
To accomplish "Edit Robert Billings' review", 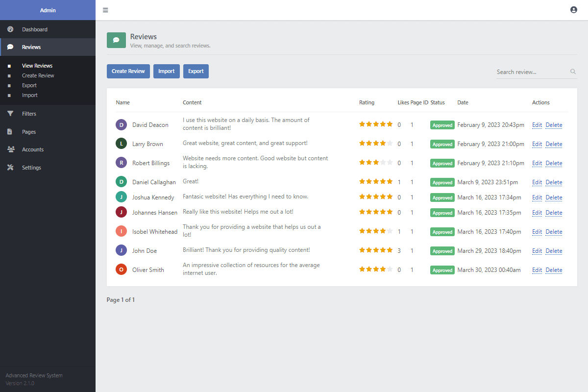I will [537, 163].
